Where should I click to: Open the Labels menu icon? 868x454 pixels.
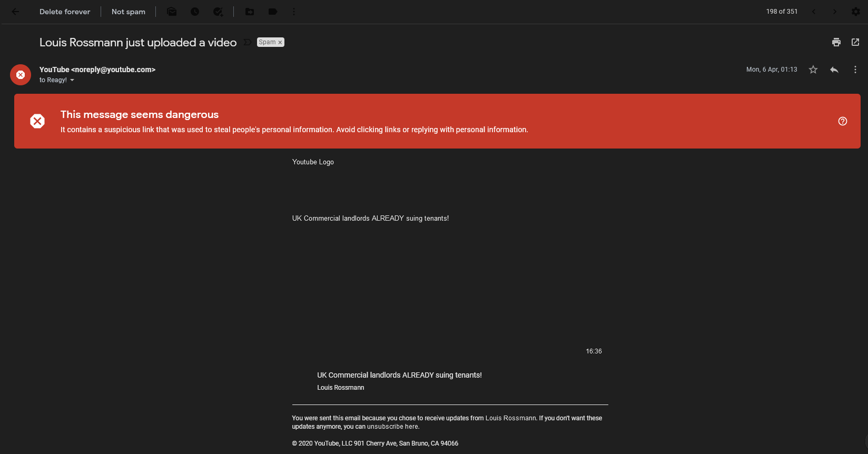click(273, 12)
